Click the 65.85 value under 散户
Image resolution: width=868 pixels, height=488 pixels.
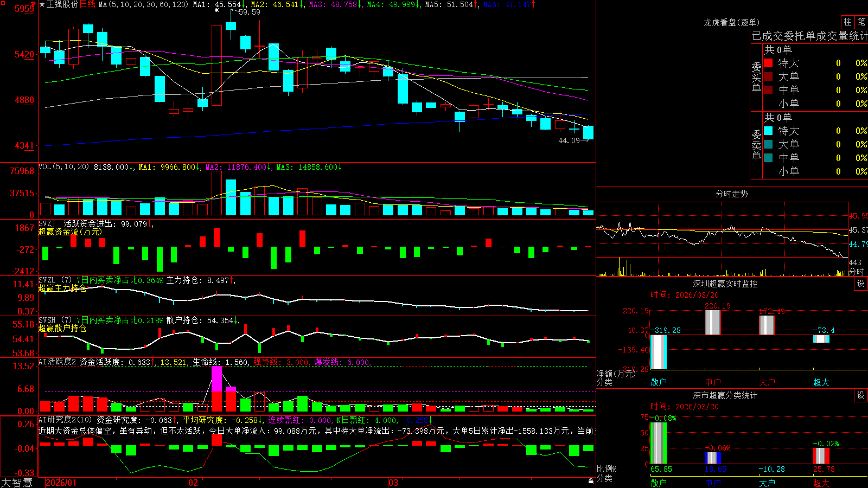pyautogui.click(x=661, y=469)
